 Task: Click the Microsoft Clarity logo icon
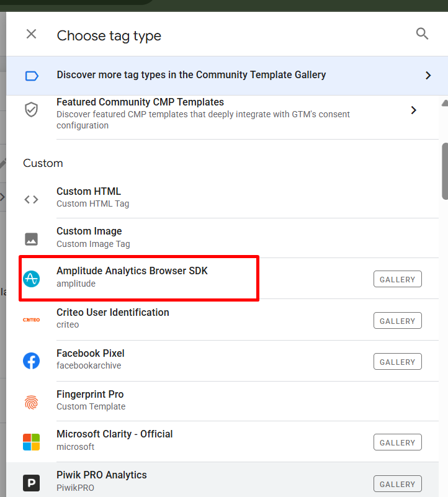click(31, 442)
